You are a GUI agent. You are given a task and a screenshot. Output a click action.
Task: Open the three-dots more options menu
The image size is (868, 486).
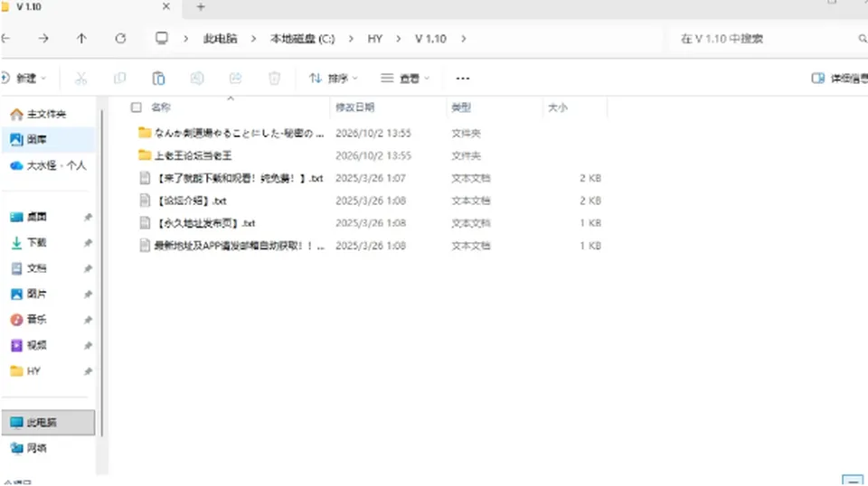463,79
